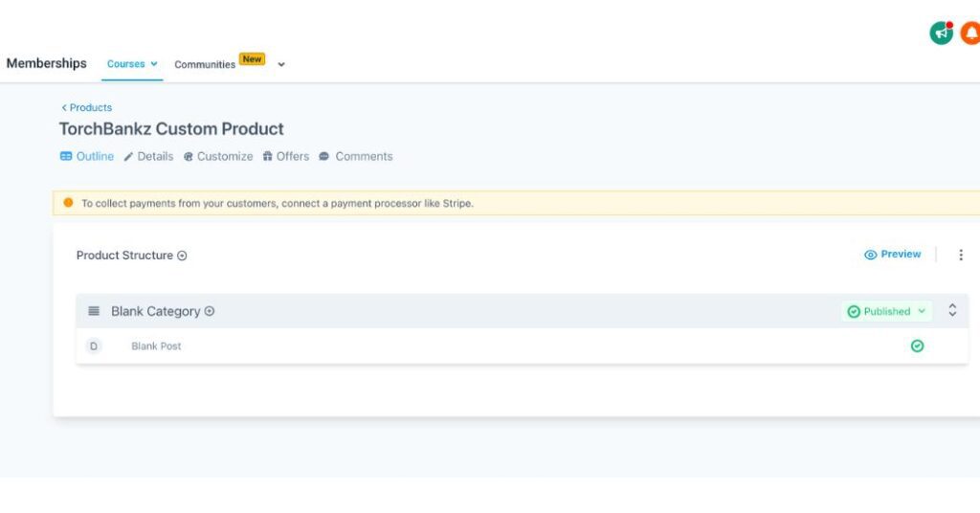This screenshot has width=980, height=513.
Task: Click the plus icon beside Product Structure
Action: pos(182,256)
